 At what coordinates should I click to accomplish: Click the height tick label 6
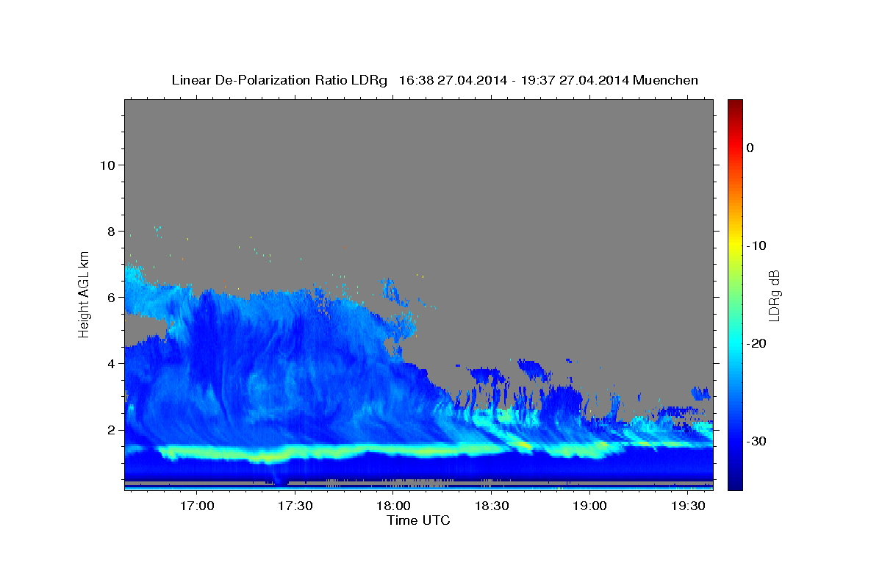(112, 298)
